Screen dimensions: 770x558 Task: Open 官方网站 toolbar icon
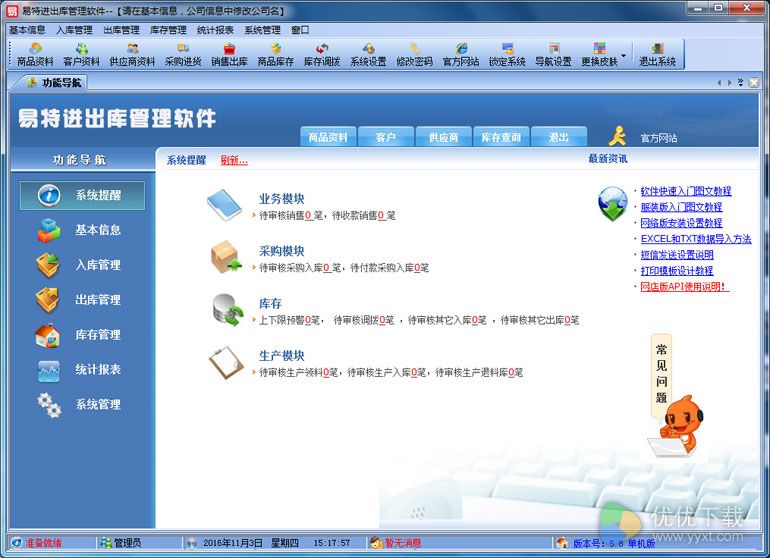coord(461,54)
